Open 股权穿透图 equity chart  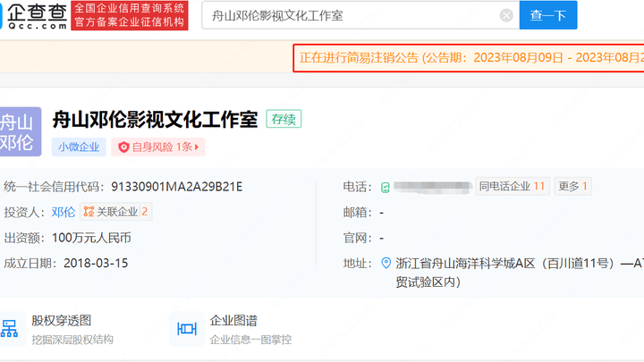click(x=62, y=321)
